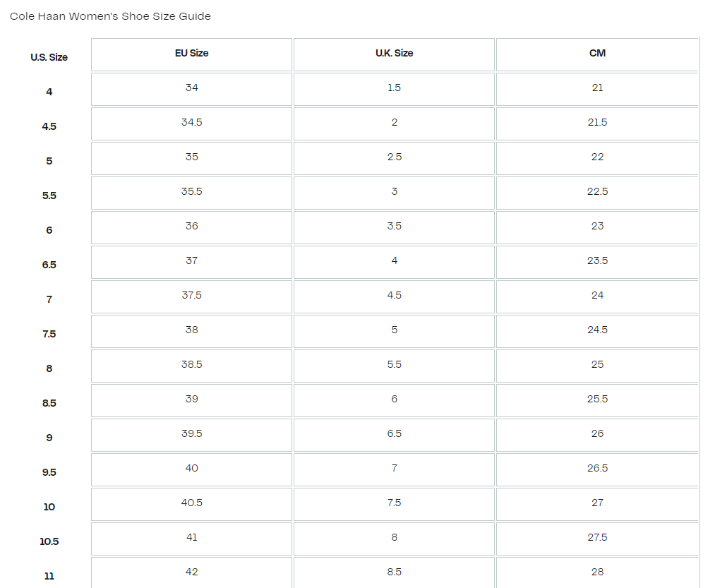
Task: Select the U.K. size 1.5 cell
Action: [394, 88]
